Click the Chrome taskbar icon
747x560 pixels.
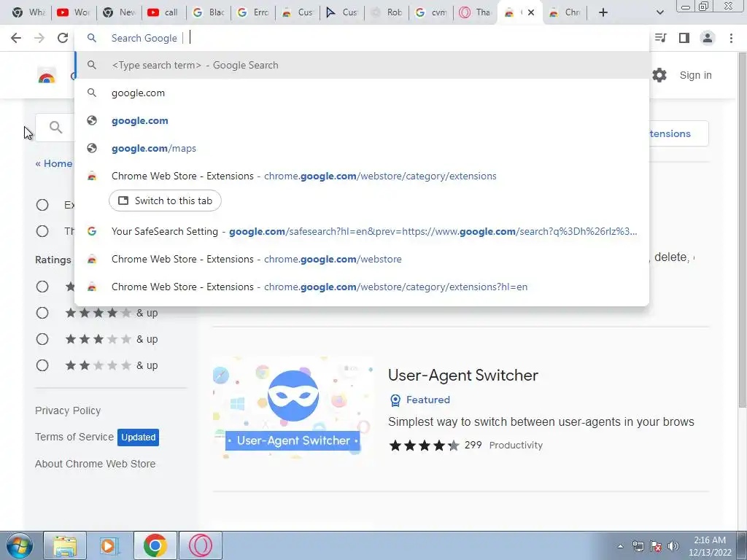(155, 545)
